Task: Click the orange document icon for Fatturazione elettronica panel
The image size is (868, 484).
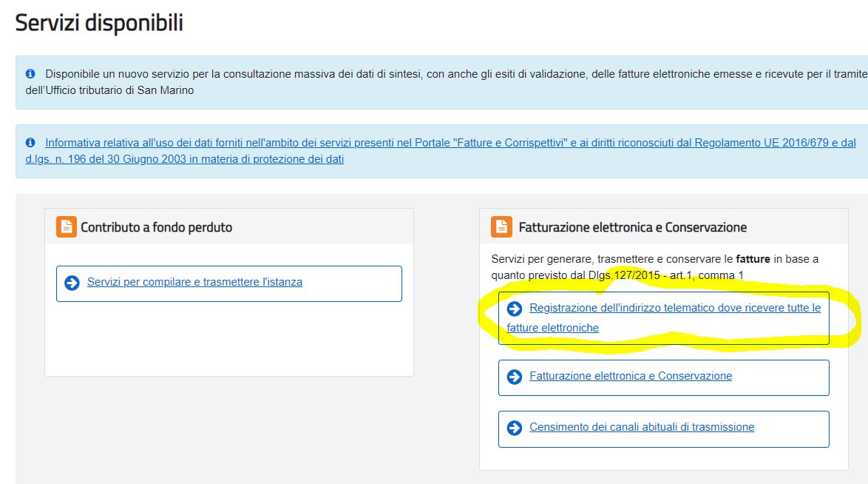Action: coord(501,227)
